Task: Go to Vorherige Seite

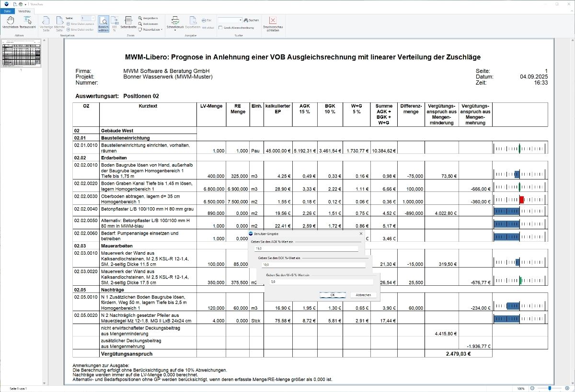Action: [x=46, y=24]
